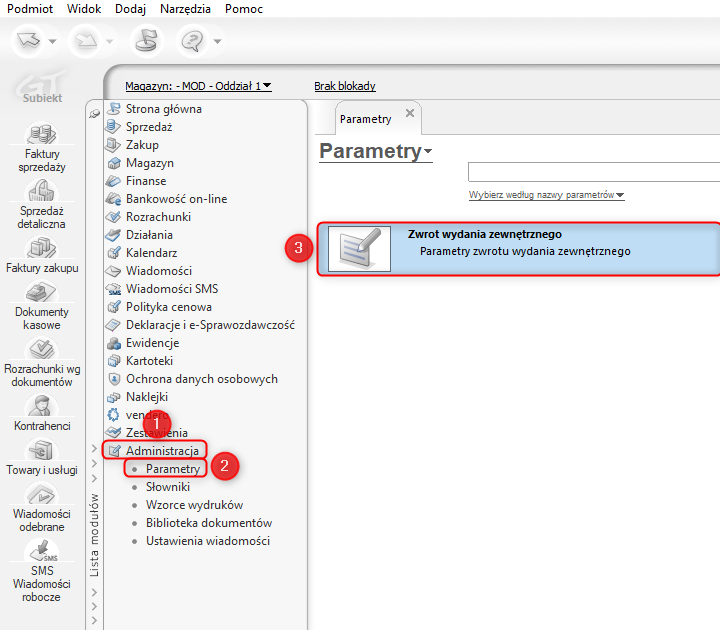Open the Podmiot menu
720x630 pixels.
tap(30, 9)
